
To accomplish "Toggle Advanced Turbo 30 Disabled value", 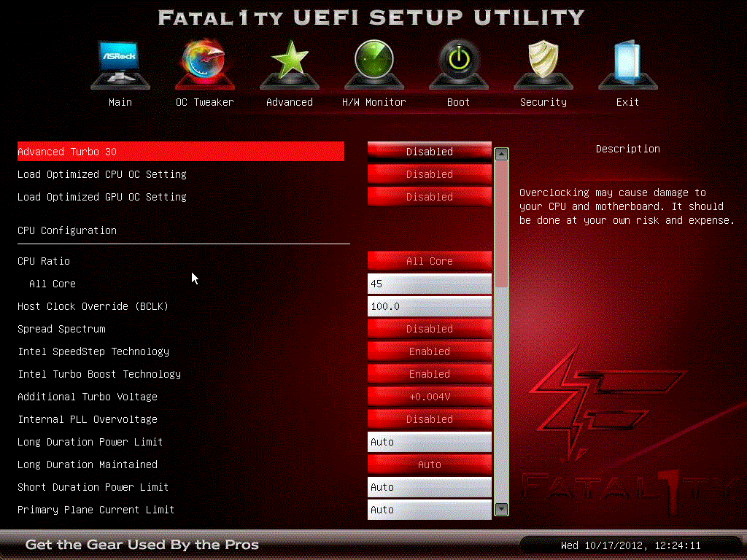I will point(429,152).
